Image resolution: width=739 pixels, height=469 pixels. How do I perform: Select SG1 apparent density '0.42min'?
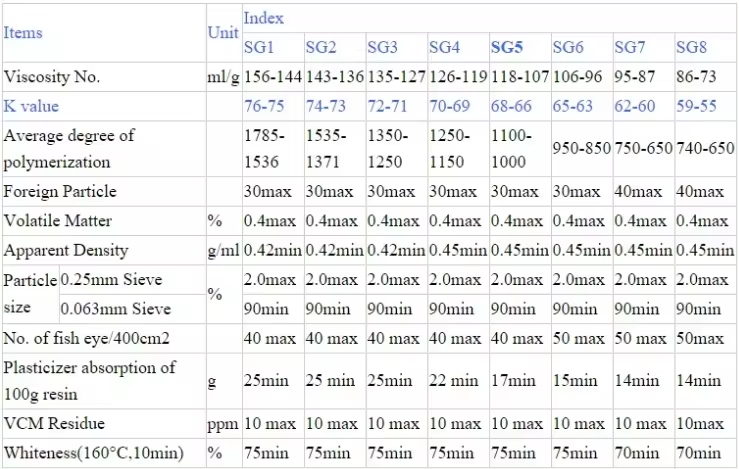pyautogui.click(x=273, y=250)
